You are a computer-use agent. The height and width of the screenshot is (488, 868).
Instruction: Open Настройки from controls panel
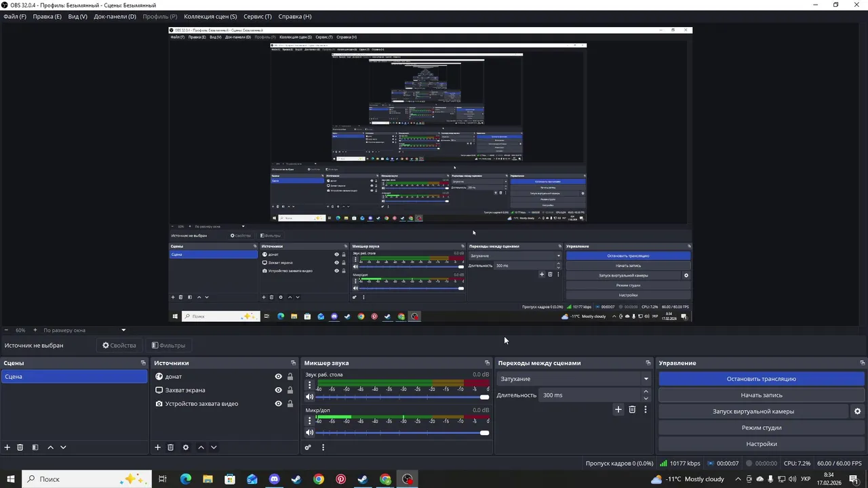[762, 444]
